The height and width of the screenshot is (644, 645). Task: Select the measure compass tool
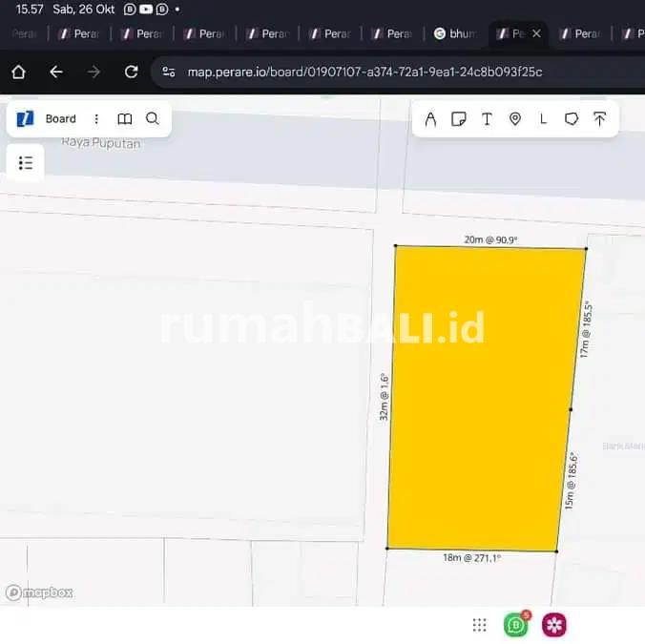[430, 119]
